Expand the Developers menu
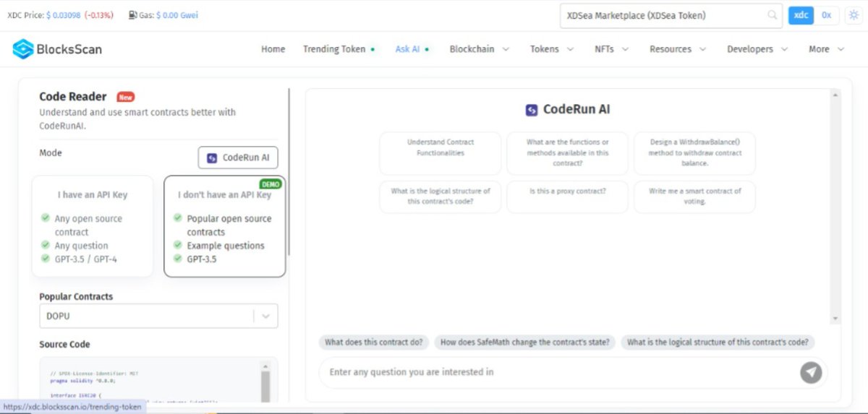 tap(758, 49)
